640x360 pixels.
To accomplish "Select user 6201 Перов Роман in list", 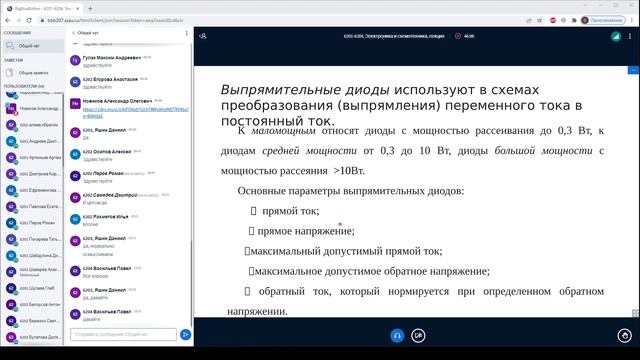I will point(33,223).
